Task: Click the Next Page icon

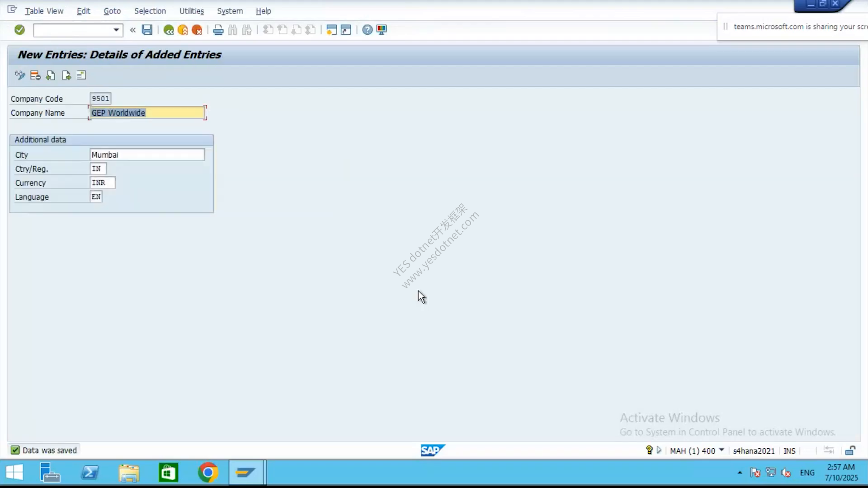Action: coord(297,30)
